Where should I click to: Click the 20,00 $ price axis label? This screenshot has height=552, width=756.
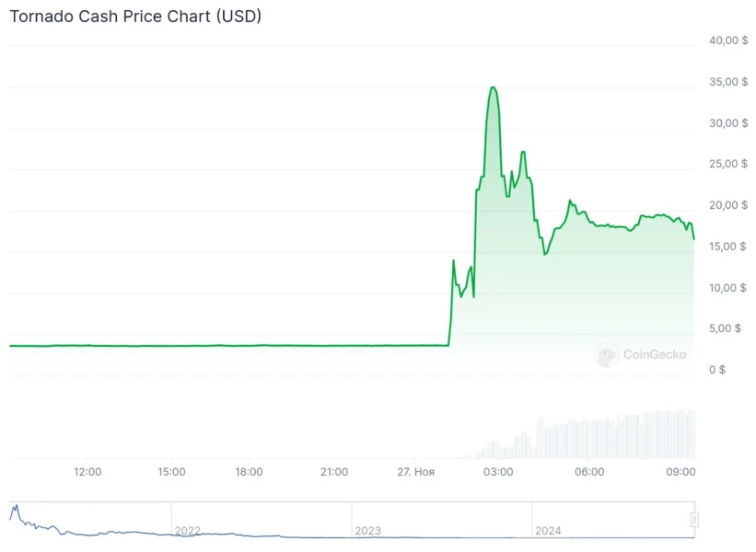click(727, 205)
